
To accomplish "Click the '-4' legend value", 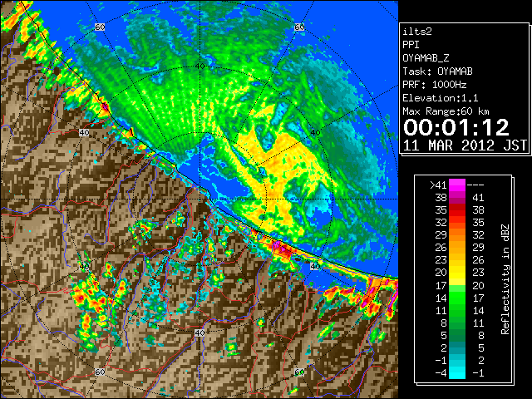I will tap(441, 373).
